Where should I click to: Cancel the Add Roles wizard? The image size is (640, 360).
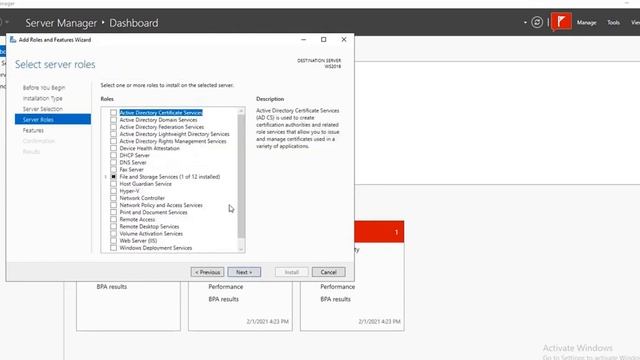(329, 272)
